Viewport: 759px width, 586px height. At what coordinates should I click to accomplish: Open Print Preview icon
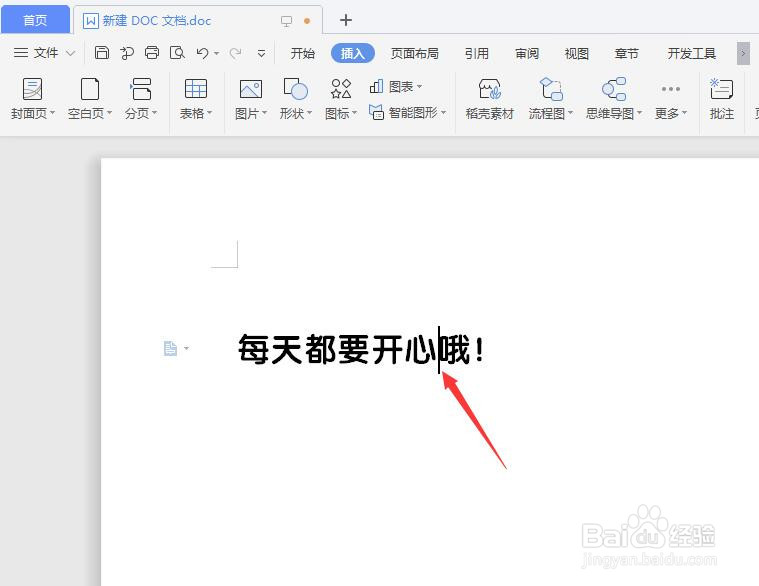[177, 53]
